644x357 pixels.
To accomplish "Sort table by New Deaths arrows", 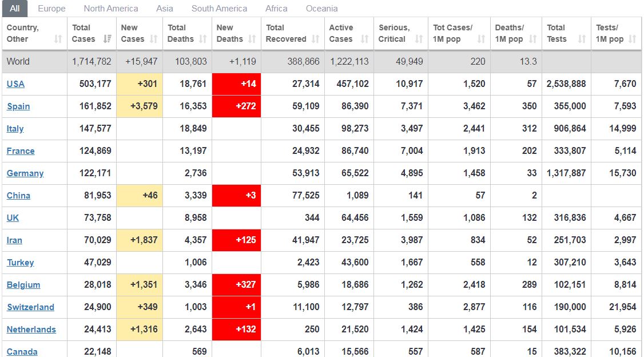I will [252, 39].
